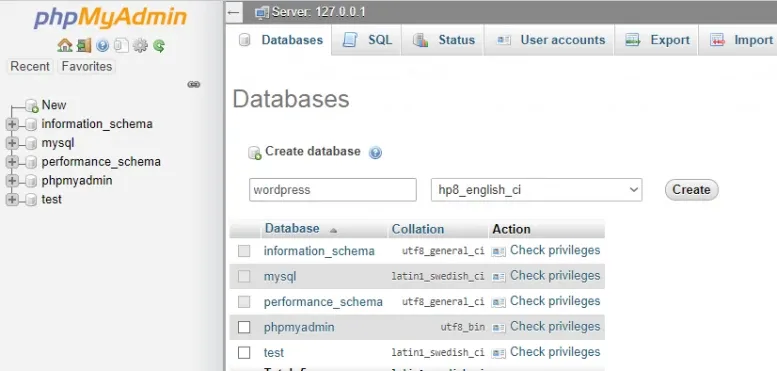Viewport: 777px width, 371px height.
Task: Open phpmyadmin in the navigation tree
Action: tap(77, 180)
